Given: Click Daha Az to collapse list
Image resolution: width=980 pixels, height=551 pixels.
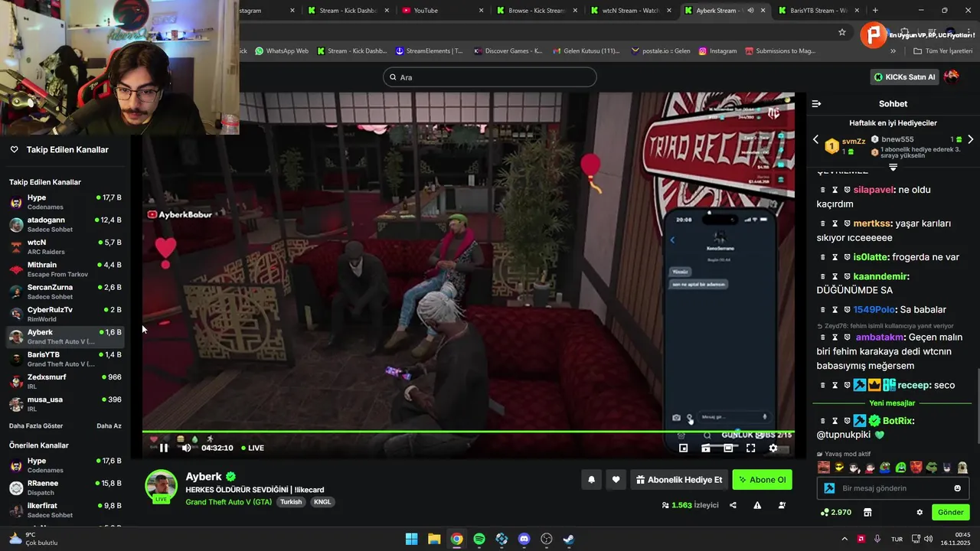Looking at the screenshot, I should (109, 425).
